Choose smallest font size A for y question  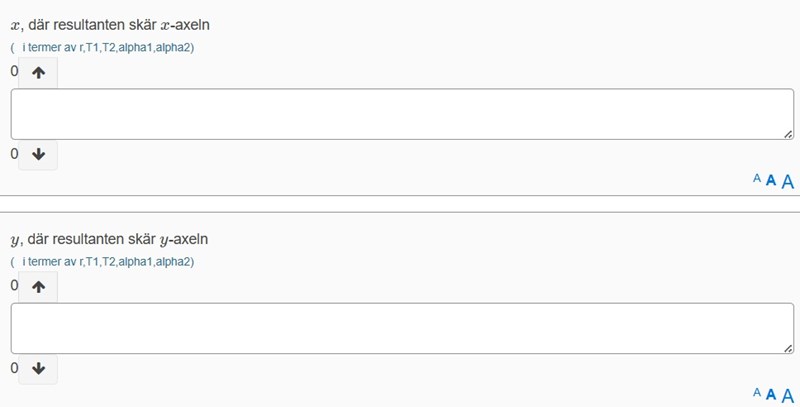click(757, 393)
